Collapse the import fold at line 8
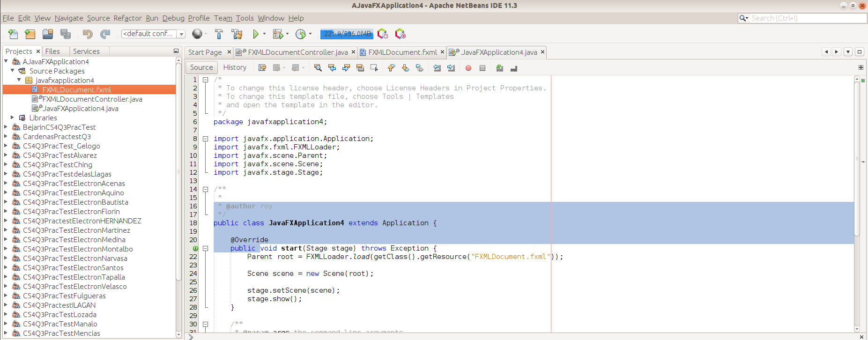868x340 pixels. pyautogui.click(x=205, y=139)
